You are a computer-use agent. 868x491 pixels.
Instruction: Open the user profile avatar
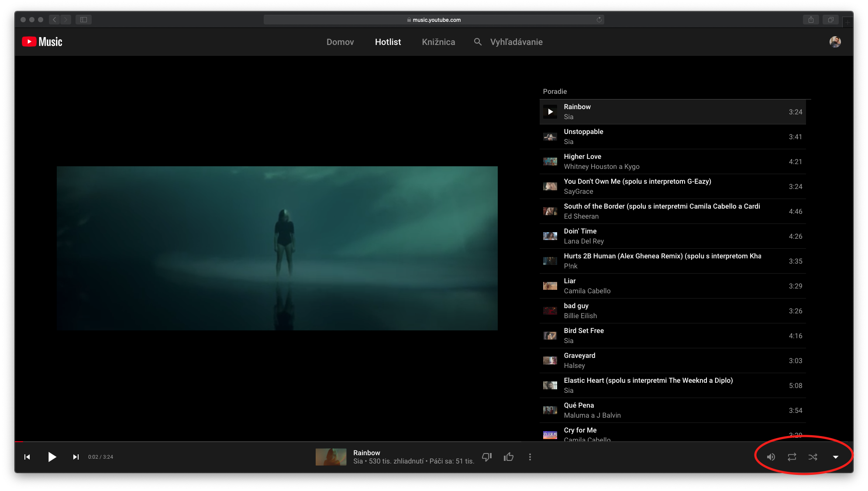tap(835, 42)
